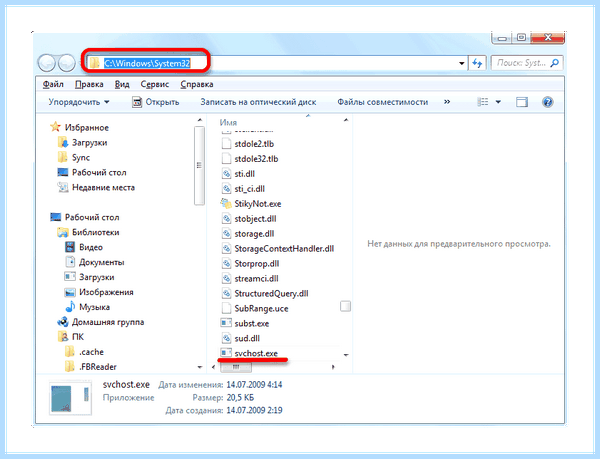The image size is (600, 459).
Task: Tick the checkbox beside SubRange.uce
Action: 345,306
